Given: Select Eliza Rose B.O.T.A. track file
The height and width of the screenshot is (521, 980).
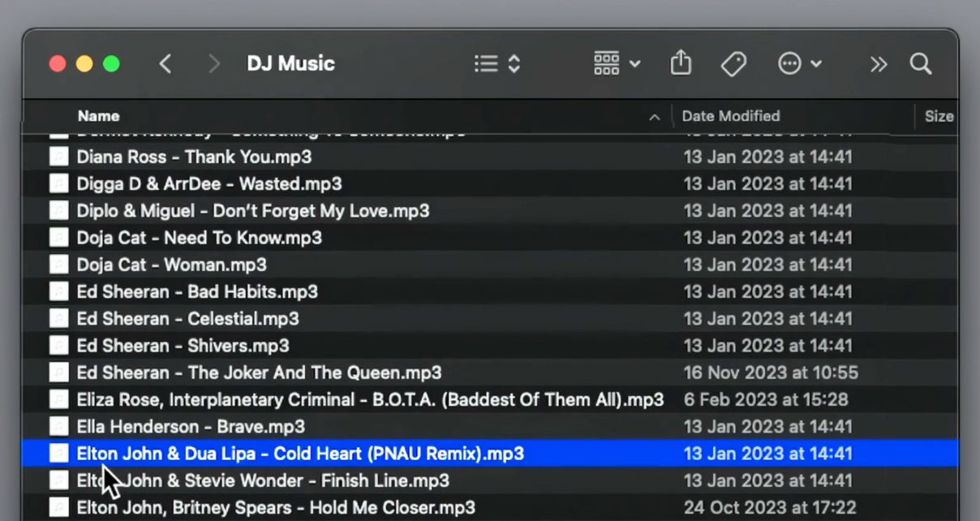Looking at the screenshot, I should pos(370,399).
